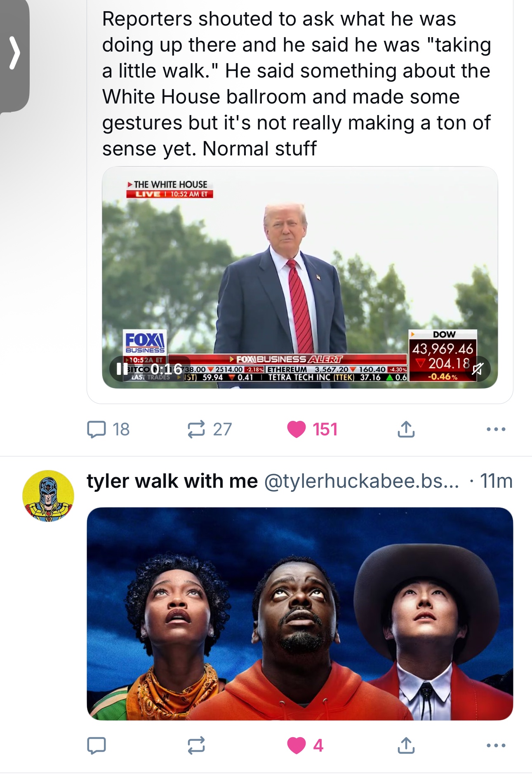The height and width of the screenshot is (778, 532).
Task: Unmute the video sound
Action: point(478,369)
